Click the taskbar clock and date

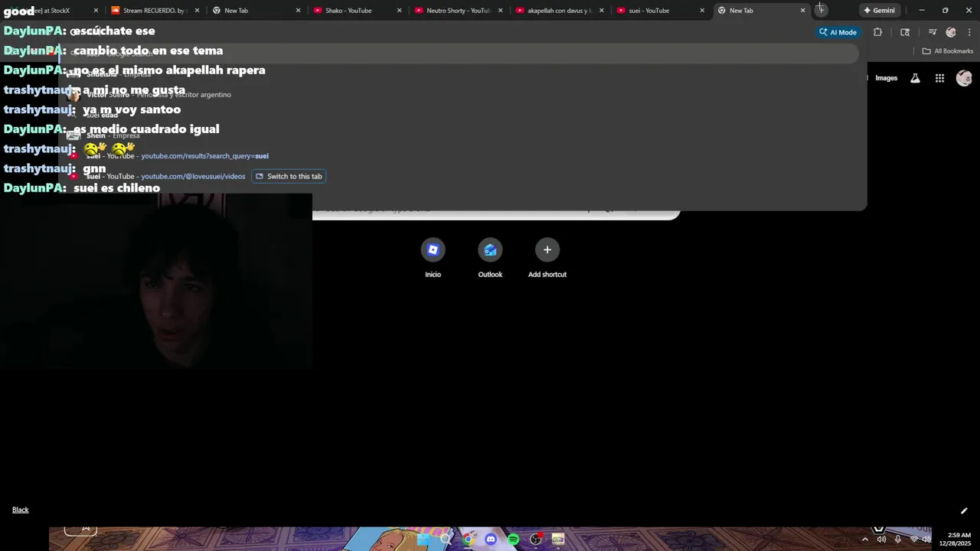(955, 540)
